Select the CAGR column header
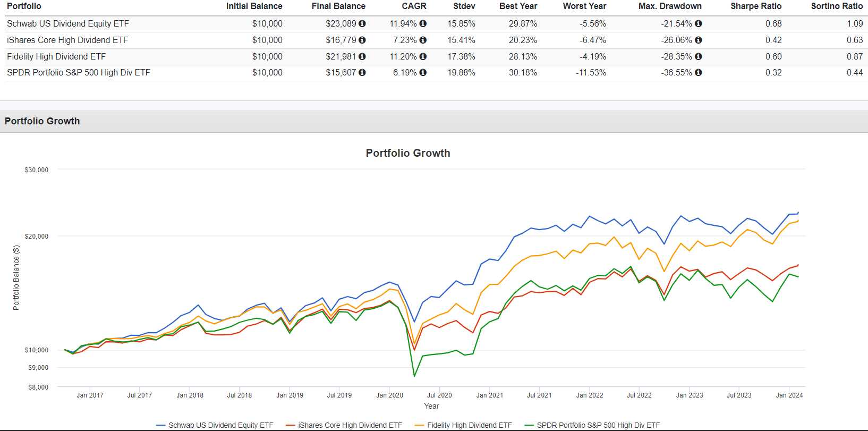 coord(414,6)
